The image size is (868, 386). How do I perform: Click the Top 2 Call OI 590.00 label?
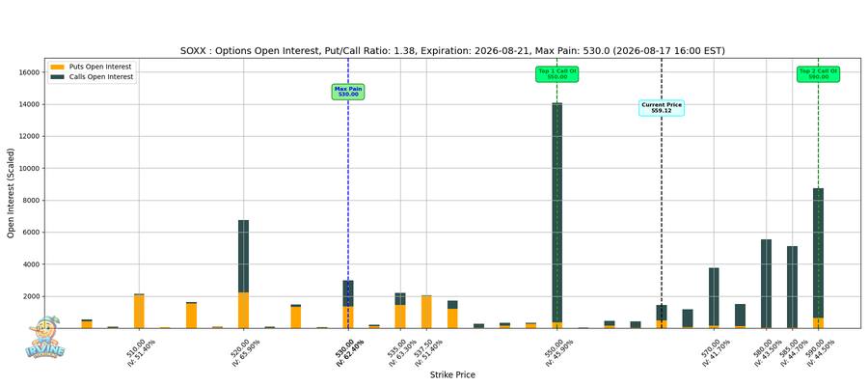tap(818, 74)
